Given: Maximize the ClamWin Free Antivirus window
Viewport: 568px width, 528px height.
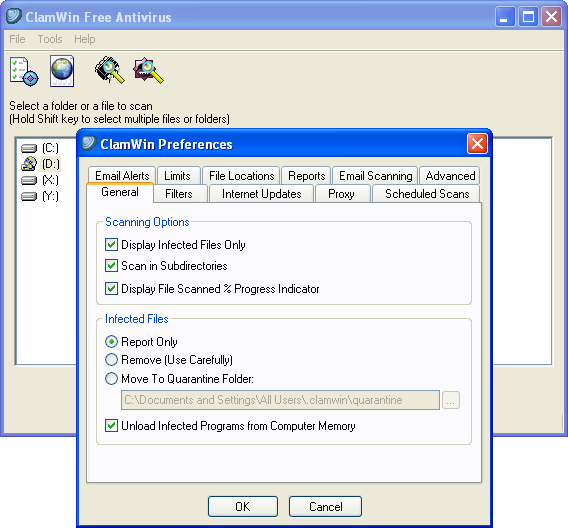Looking at the screenshot, I should [x=528, y=17].
